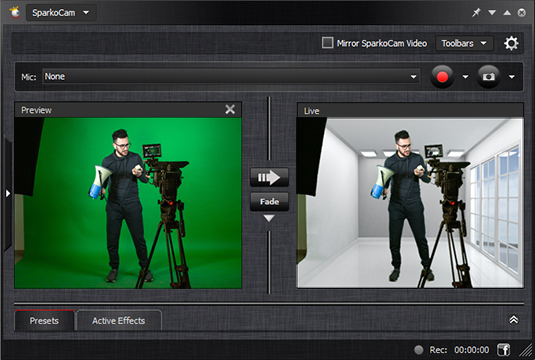Click the SparkoCam app logo icon
The image size is (535, 360).
point(14,13)
